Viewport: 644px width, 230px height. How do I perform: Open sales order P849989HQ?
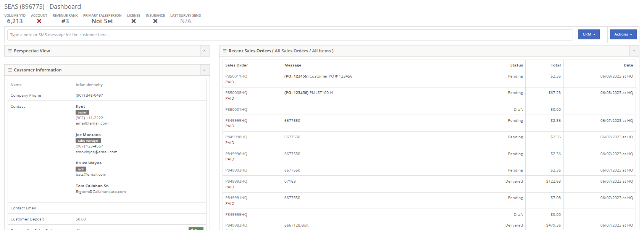[x=236, y=215]
